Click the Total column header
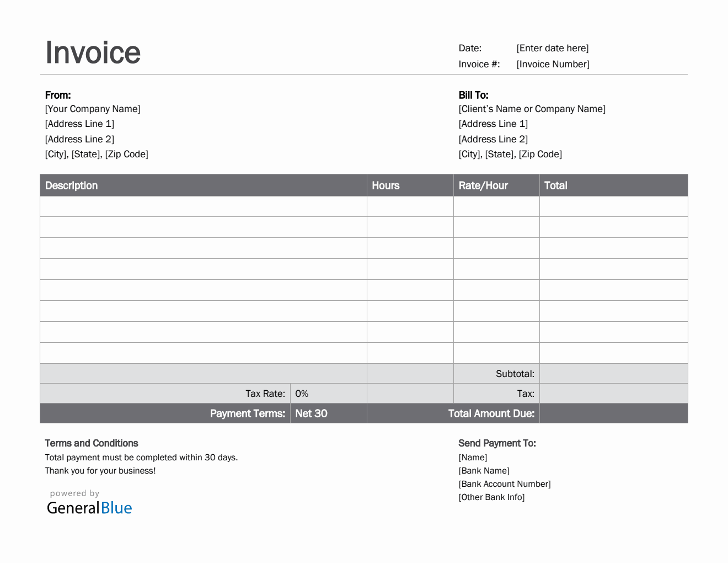Image resolution: width=728 pixels, height=563 pixels. pyautogui.click(x=555, y=185)
